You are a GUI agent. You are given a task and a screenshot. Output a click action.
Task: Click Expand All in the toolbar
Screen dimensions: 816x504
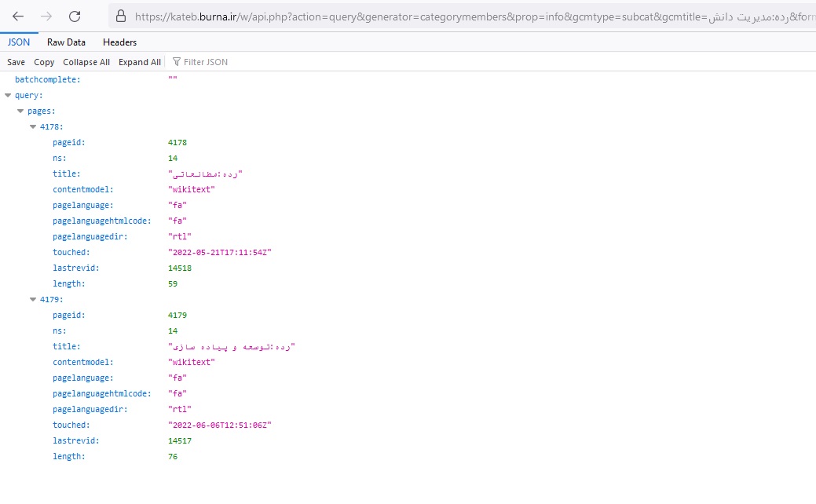140,62
